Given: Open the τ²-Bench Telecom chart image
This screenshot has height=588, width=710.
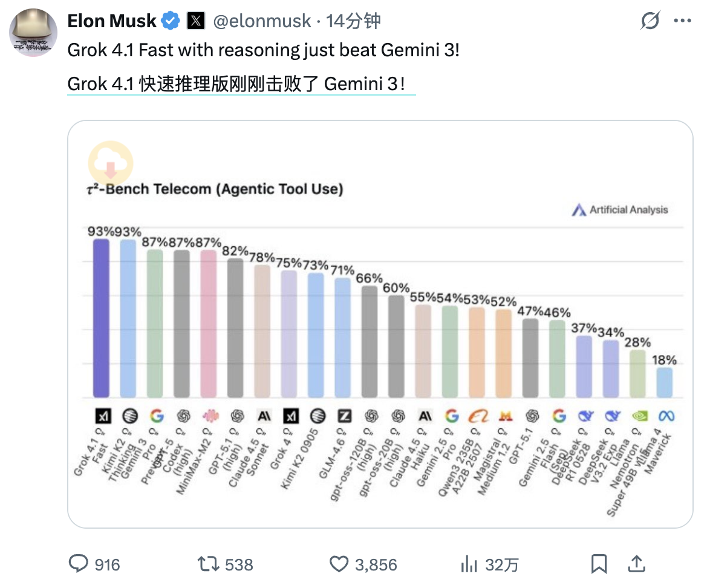Looking at the screenshot, I should pyautogui.click(x=380, y=324).
